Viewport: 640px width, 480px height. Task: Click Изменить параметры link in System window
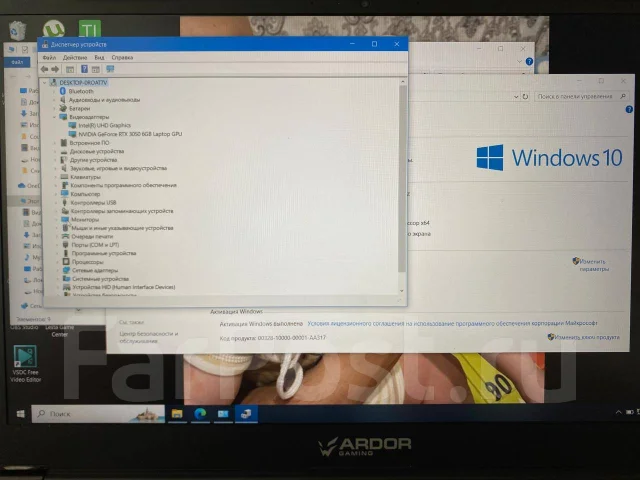click(x=593, y=265)
